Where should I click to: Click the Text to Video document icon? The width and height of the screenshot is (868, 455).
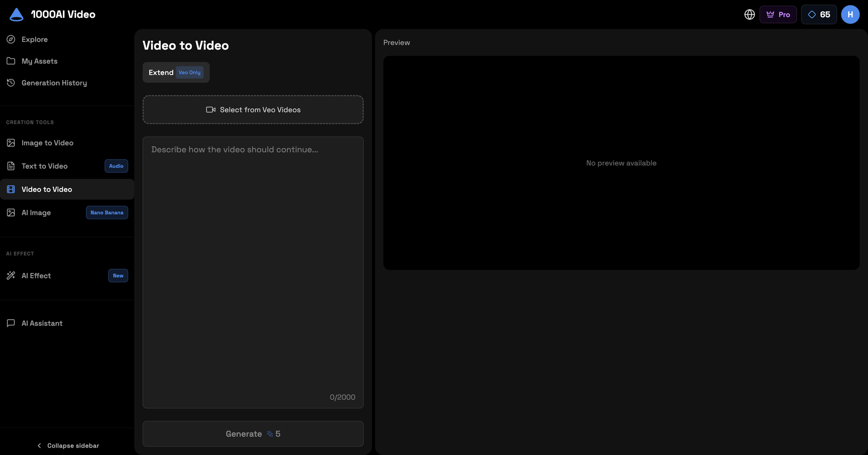tap(11, 166)
